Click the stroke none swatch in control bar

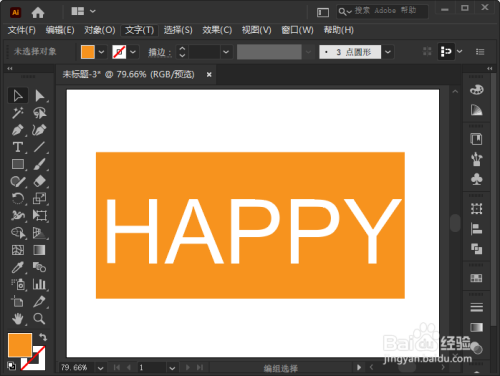[119, 52]
